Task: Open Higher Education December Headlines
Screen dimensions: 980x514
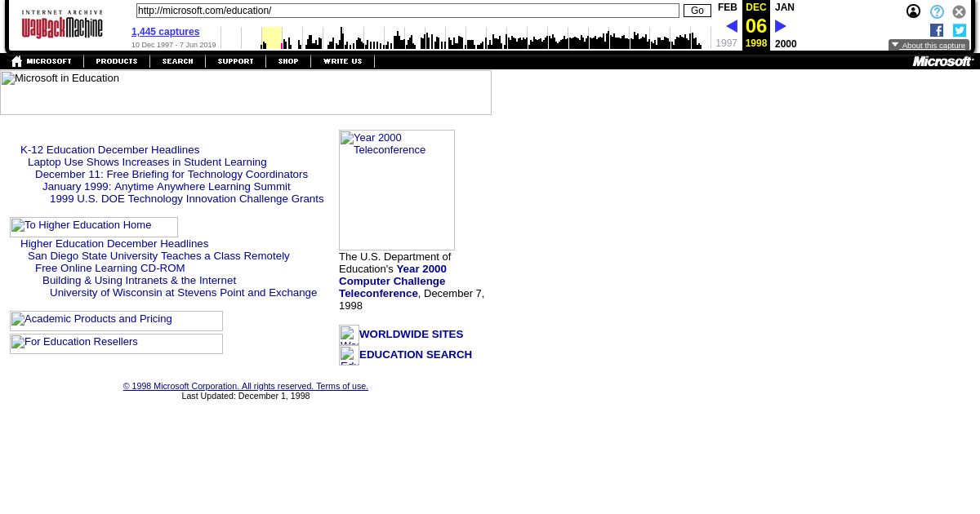Action: coord(114,244)
